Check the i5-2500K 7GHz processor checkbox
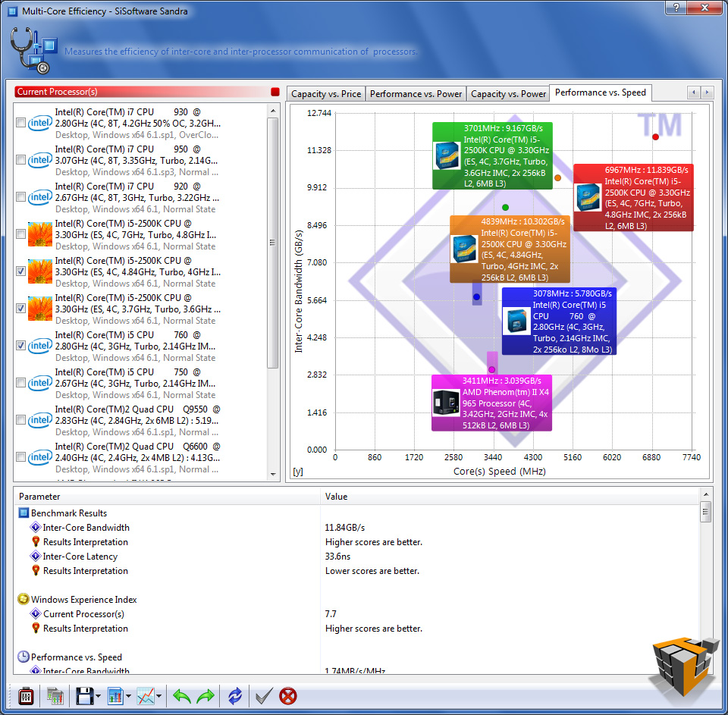Image resolution: width=728 pixels, height=715 pixels. (20, 234)
